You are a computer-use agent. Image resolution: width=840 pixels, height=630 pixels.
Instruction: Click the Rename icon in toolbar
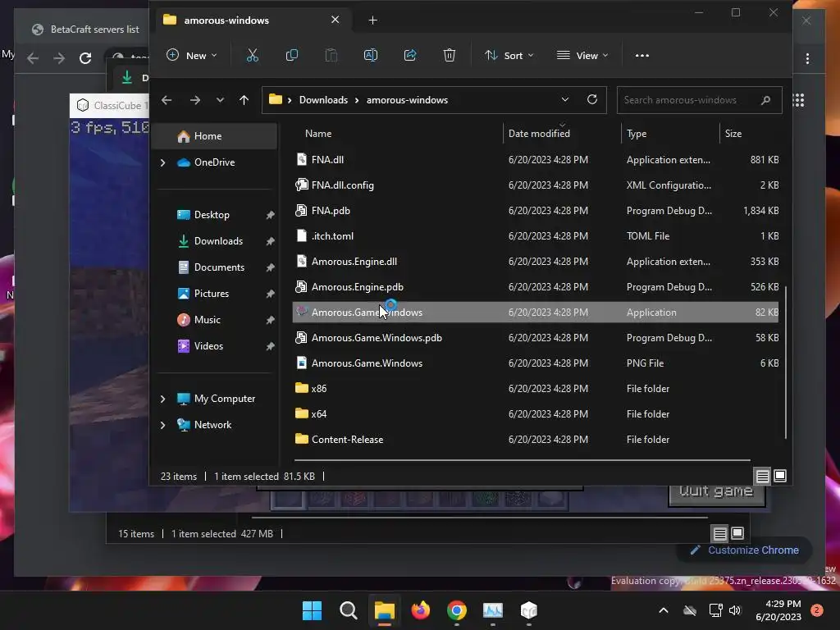pos(371,55)
